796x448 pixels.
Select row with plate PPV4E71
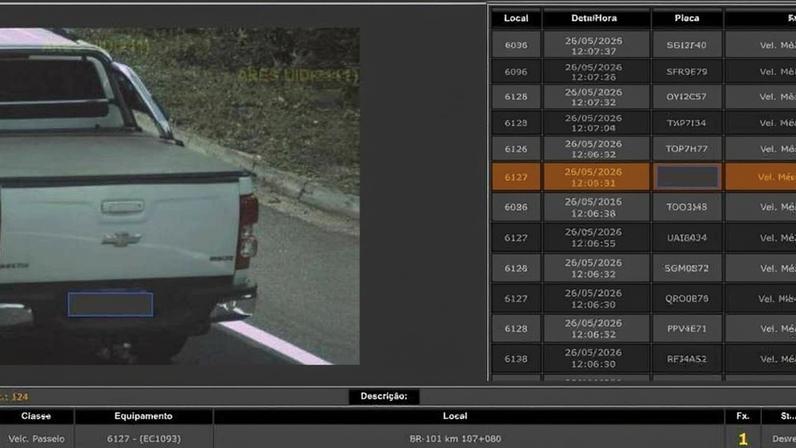[x=643, y=329]
